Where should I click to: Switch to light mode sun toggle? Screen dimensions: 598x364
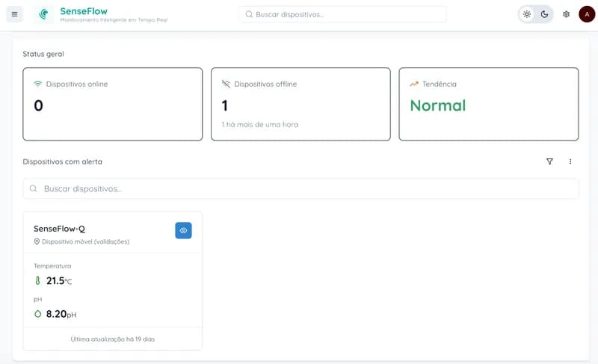(527, 14)
